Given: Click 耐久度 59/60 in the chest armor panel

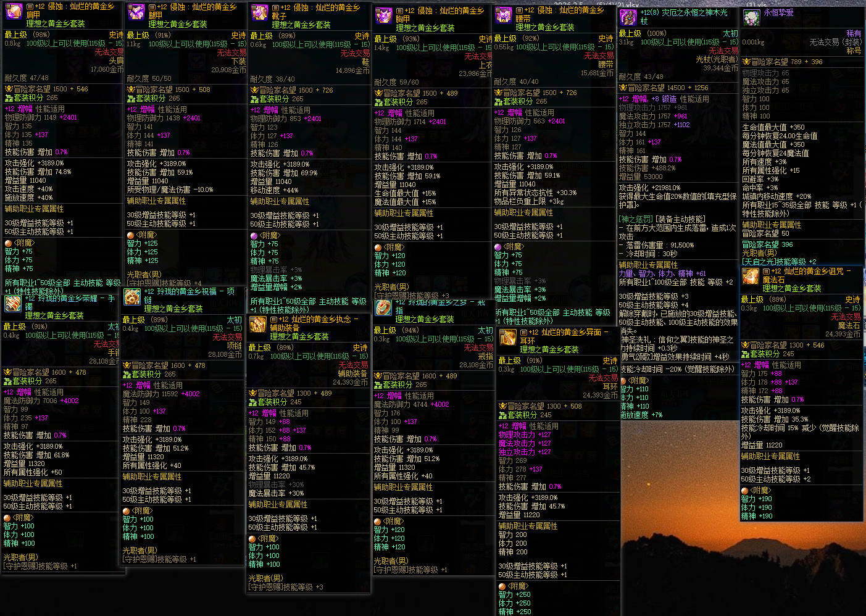Looking at the screenshot, I should pyautogui.click(x=396, y=82).
